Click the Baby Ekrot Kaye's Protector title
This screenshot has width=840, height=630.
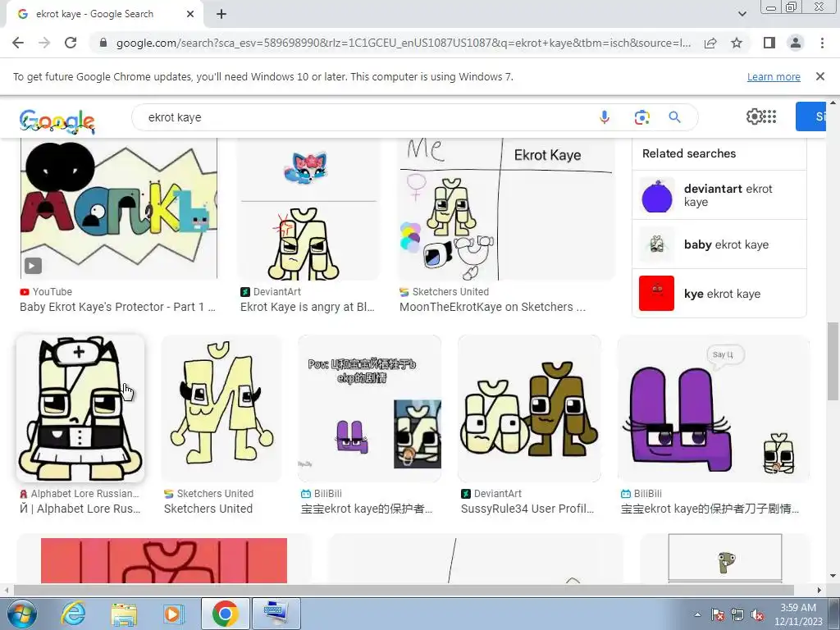pyautogui.click(x=117, y=307)
